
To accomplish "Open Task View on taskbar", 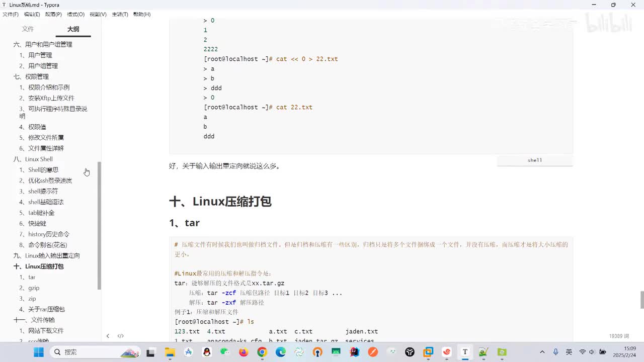I will pyautogui.click(x=150, y=352).
